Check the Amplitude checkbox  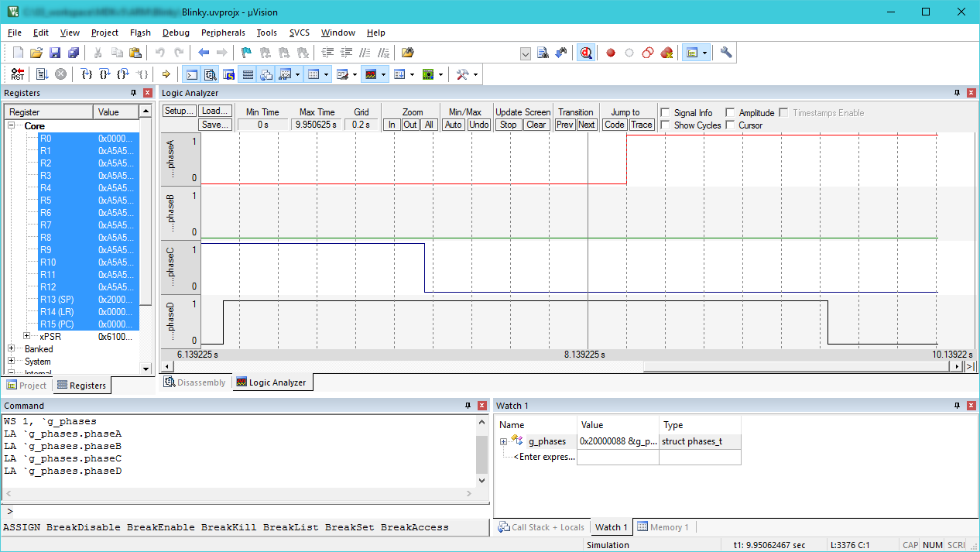pyautogui.click(x=729, y=113)
